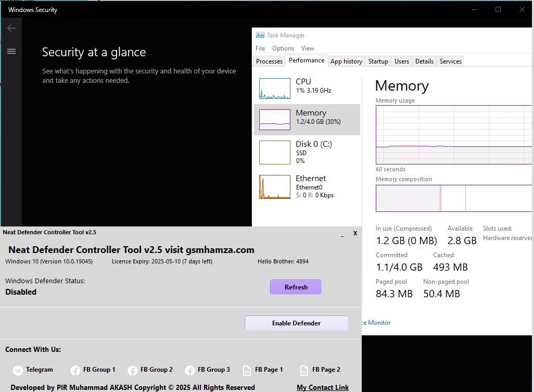Viewport: 534px width, 392px height.
Task: Switch to the App history tab
Action: pos(346,61)
